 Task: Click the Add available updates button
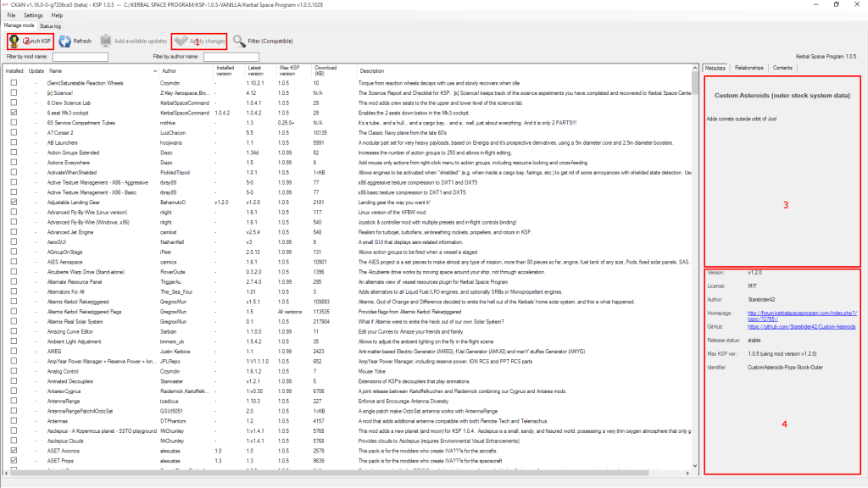click(133, 41)
